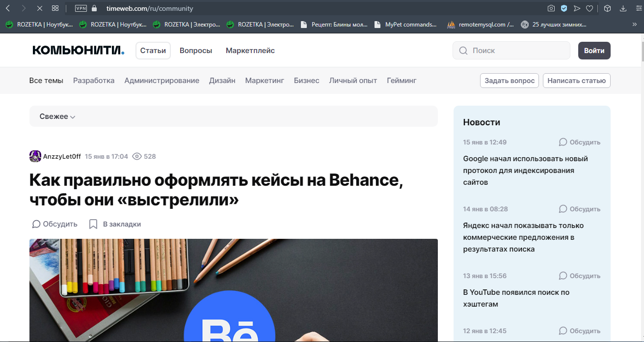The image size is (644, 342).
Task: Open the Behance article cover image
Action: [234, 290]
